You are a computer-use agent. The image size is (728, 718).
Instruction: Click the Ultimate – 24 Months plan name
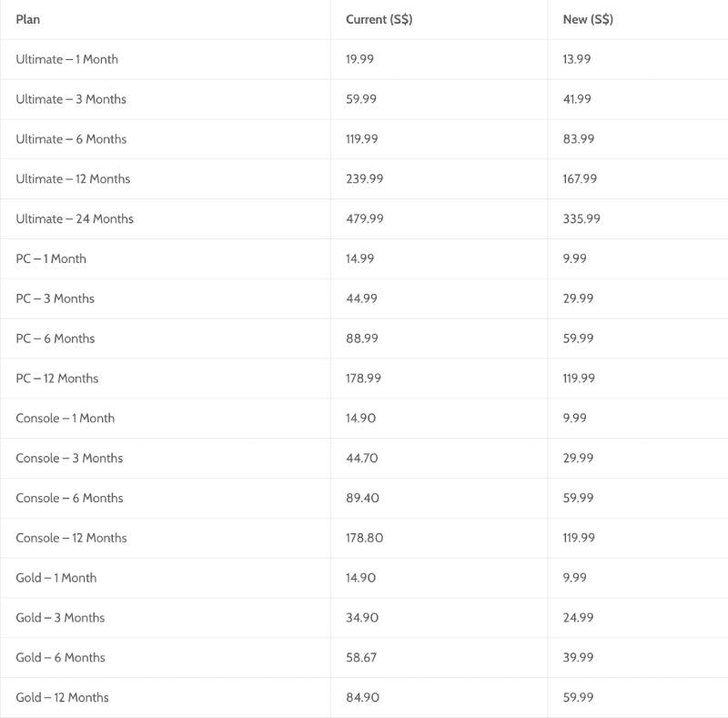75,218
